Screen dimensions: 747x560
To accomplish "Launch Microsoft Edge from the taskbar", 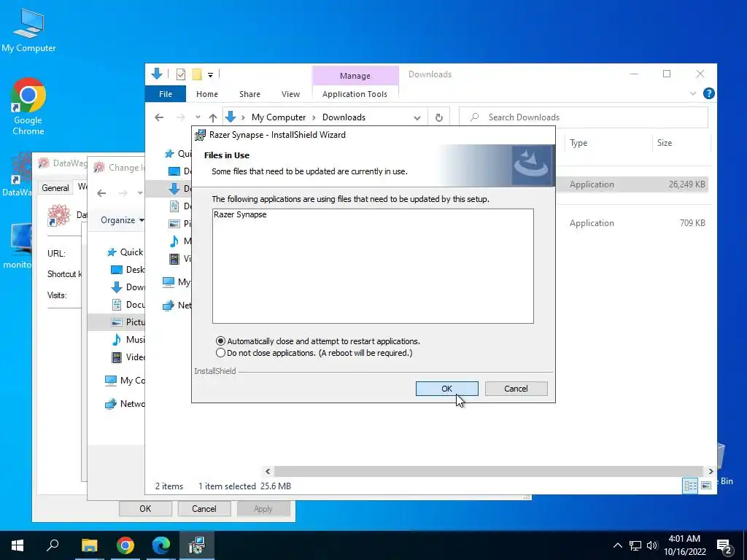I will pos(161,545).
